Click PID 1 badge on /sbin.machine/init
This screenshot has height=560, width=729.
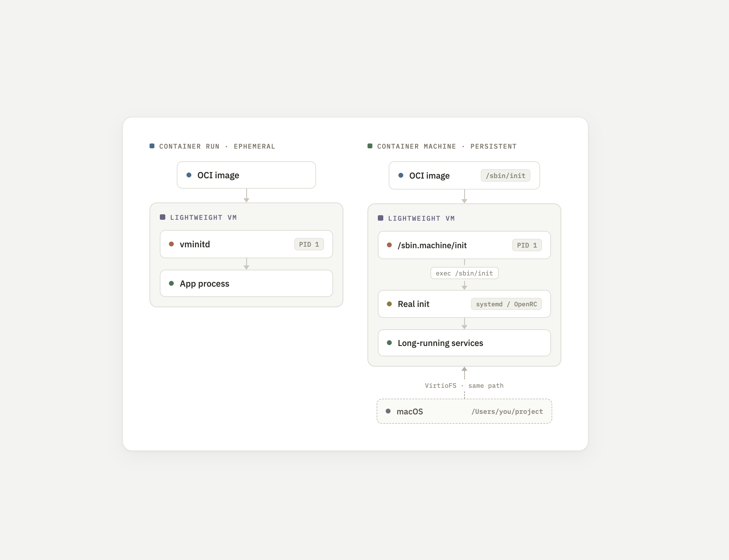(x=527, y=245)
